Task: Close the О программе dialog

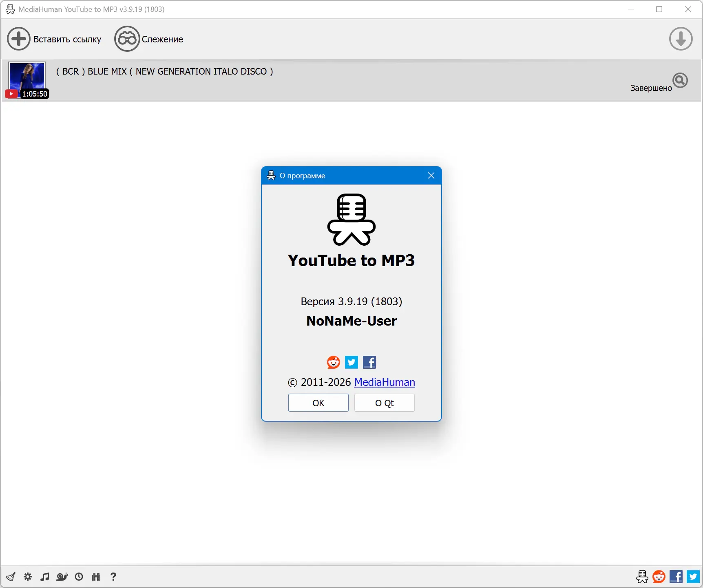Action: point(431,176)
